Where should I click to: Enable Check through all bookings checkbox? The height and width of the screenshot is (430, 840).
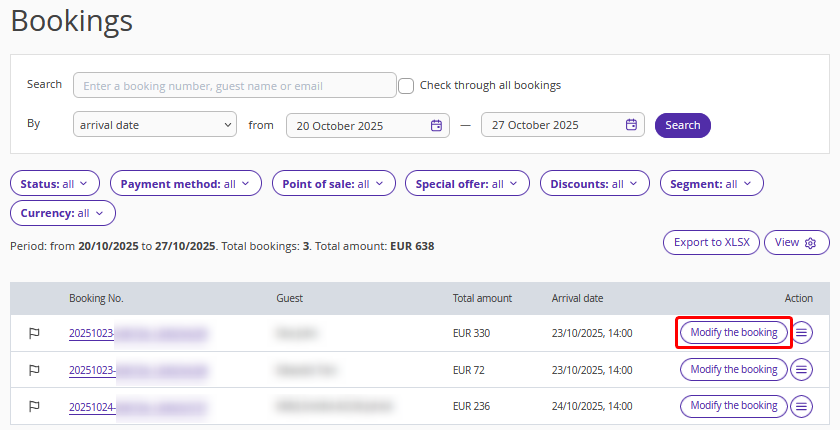click(x=406, y=85)
